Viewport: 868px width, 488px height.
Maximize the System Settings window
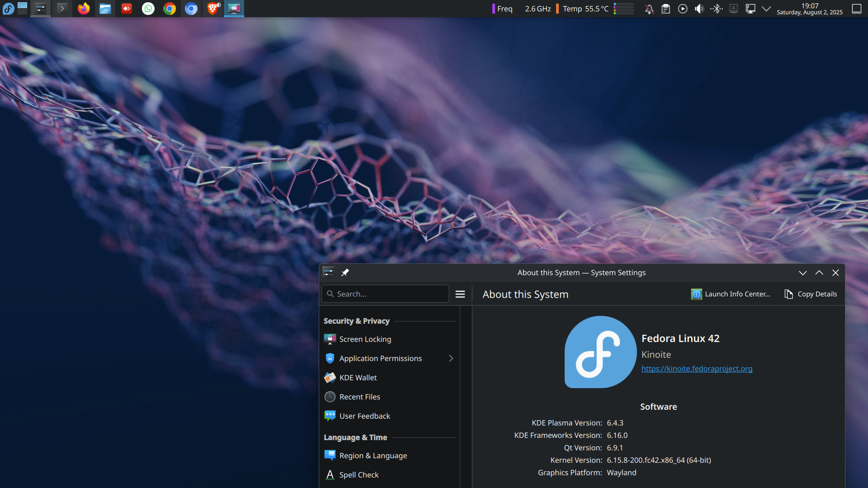pos(819,272)
